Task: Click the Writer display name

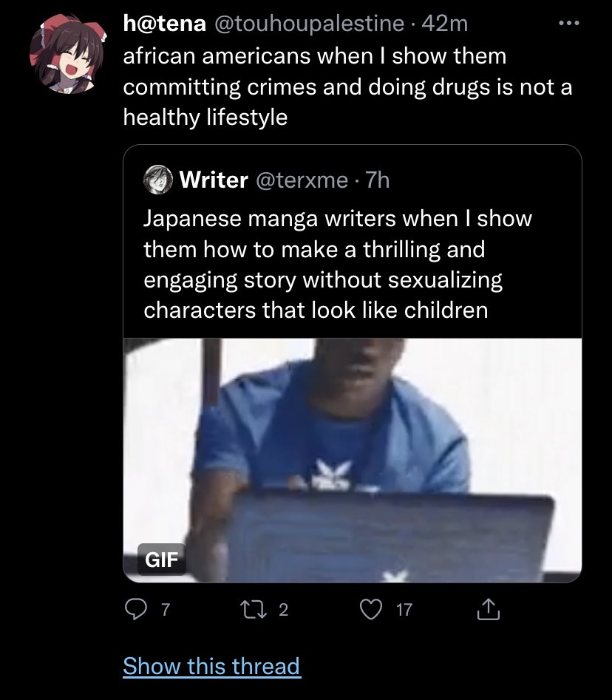Action: tap(213, 179)
